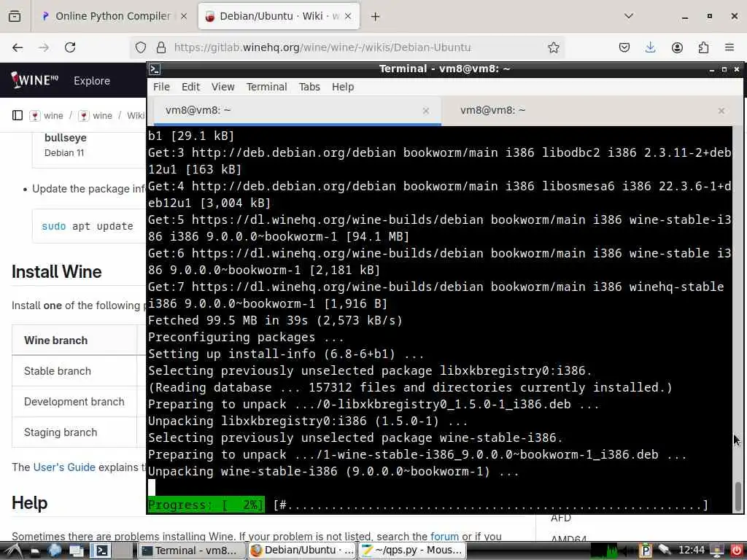Open Firefox tab overview button
Viewport: 747px width, 560px height.
pyautogui.click(x=15, y=16)
